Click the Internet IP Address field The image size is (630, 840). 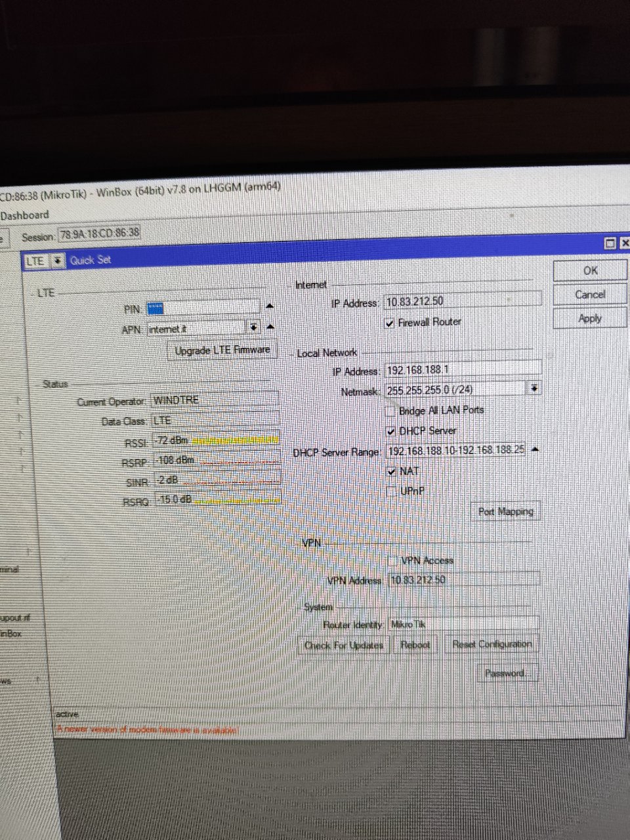click(x=463, y=301)
